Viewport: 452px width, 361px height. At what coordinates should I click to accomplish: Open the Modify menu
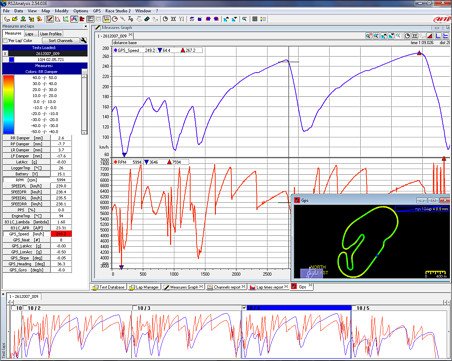click(x=61, y=11)
